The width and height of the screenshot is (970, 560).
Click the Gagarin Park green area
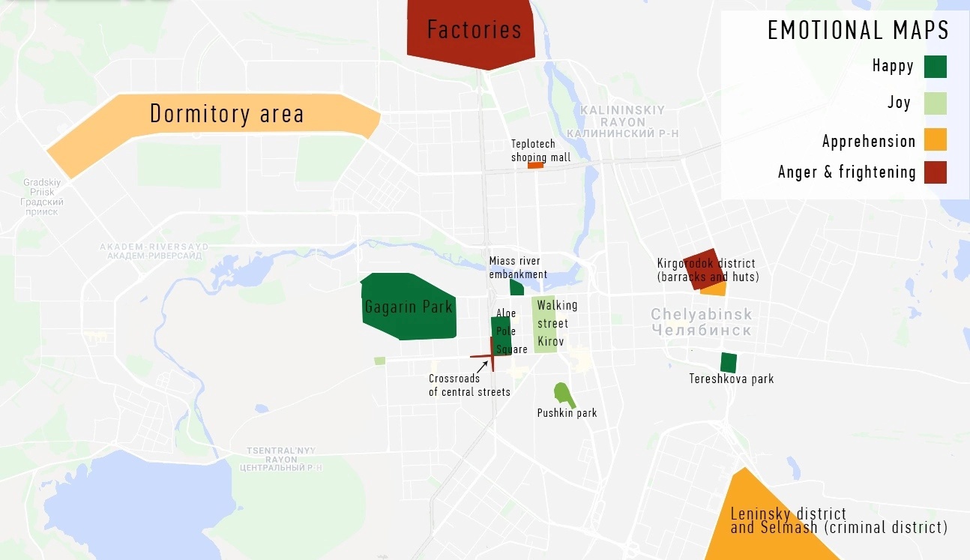[x=409, y=307]
